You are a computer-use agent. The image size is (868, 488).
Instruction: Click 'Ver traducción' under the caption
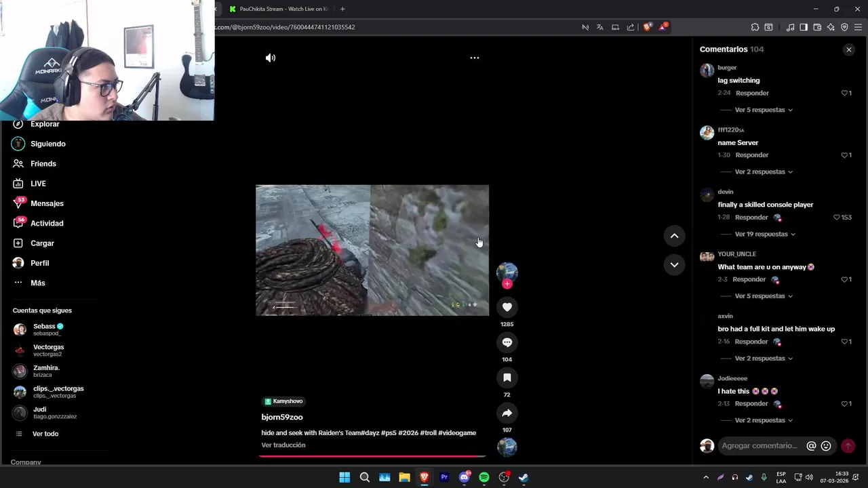(x=283, y=445)
